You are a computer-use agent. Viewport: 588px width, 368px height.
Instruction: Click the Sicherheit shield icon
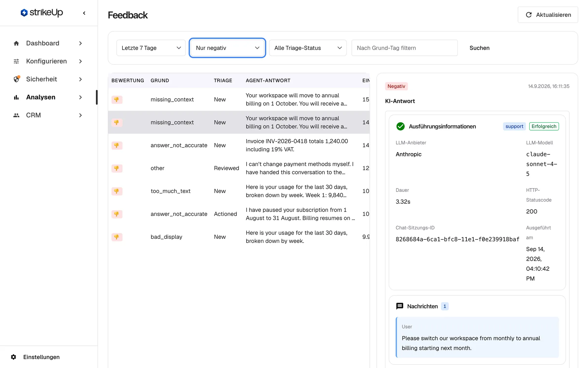tap(16, 79)
